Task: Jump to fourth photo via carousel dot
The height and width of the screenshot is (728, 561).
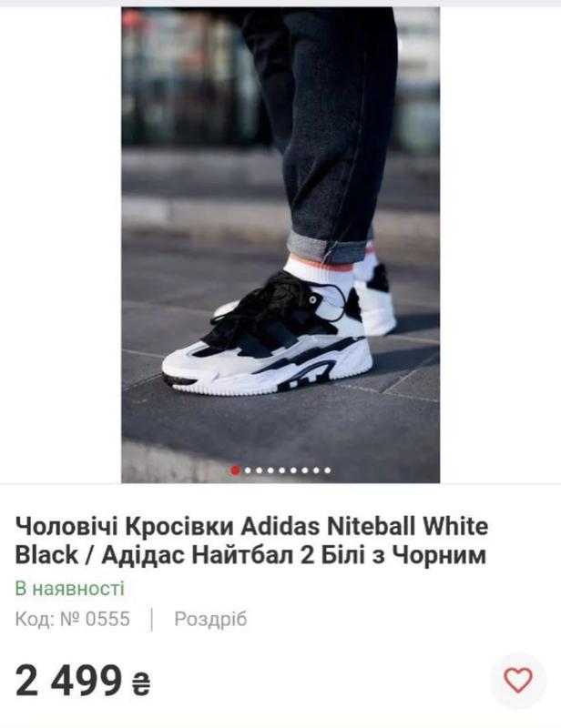Action: coord(270,470)
